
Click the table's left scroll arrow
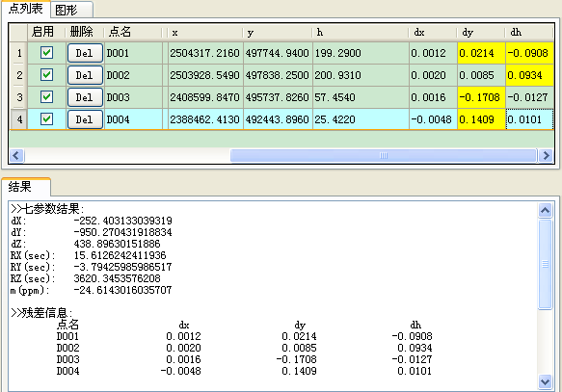pyautogui.click(x=16, y=156)
